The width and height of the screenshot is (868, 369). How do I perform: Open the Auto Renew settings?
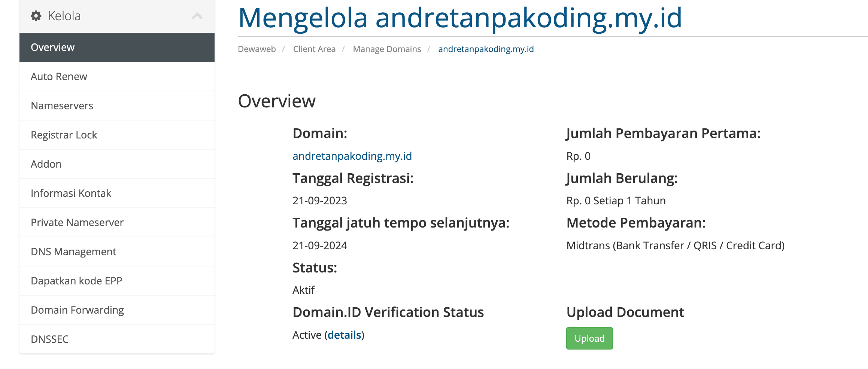point(58,76)
